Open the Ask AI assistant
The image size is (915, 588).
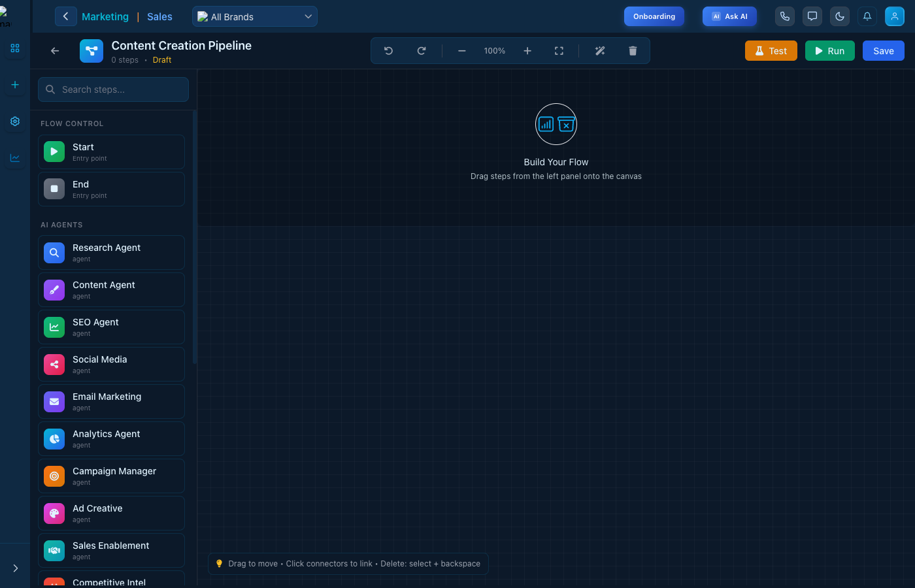click(729, 16)
